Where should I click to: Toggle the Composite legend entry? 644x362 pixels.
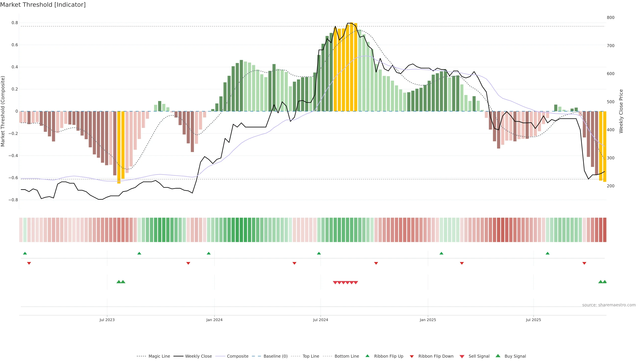pos(237,356)
